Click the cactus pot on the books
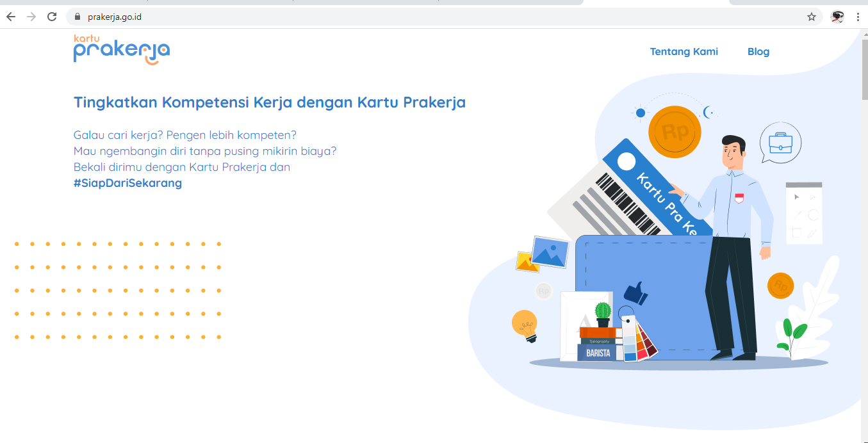 (x=603, y=314)
